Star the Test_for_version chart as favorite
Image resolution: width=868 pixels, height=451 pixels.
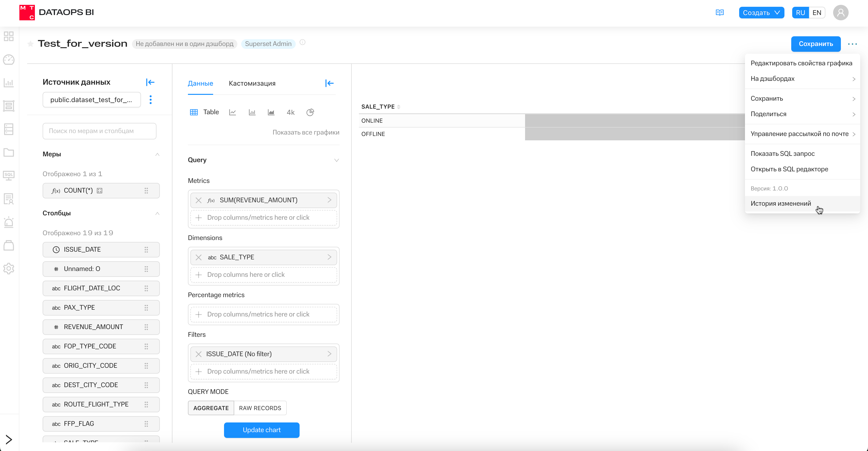click(x=30, y=44)
